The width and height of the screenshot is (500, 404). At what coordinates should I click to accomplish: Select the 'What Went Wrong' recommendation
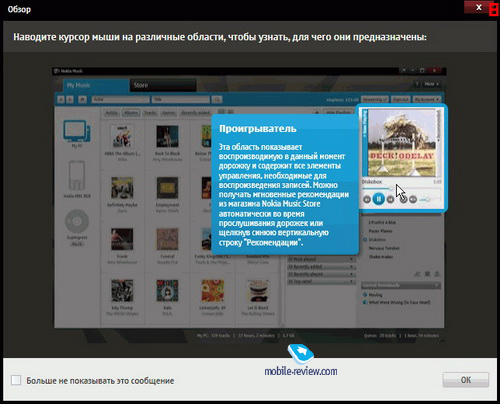click(x=399, y=302)
